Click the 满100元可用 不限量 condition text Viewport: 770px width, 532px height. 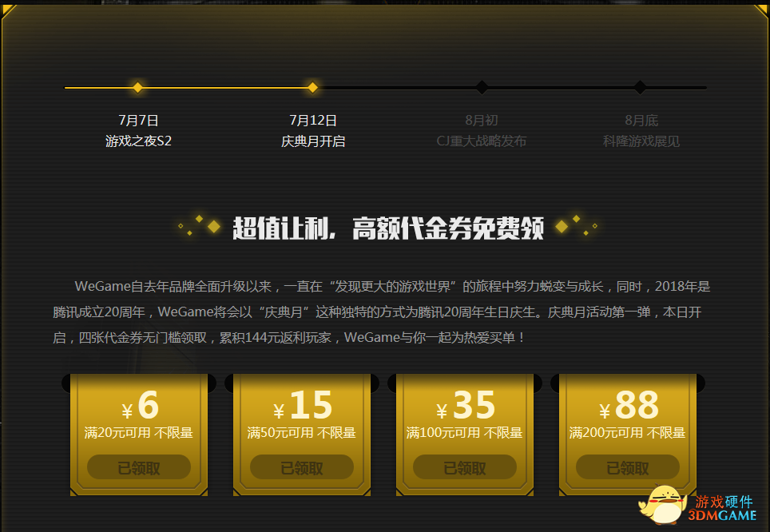point(465,433)
